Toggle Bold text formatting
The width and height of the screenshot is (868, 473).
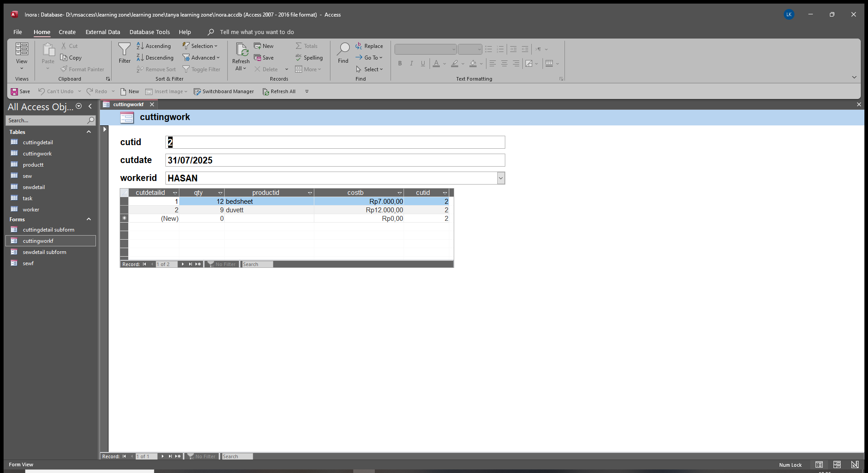pos(400,64)
